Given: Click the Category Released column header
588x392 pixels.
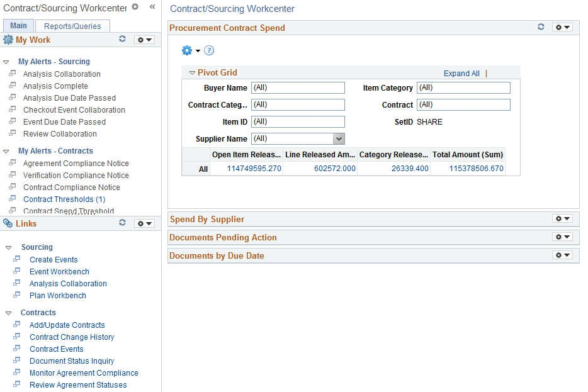Looking at the screenshot, I should [393, 155].
